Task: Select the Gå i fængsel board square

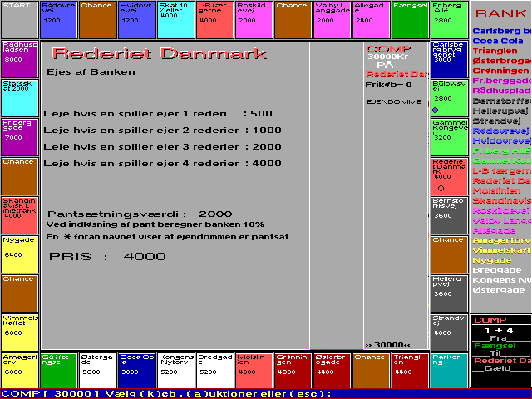Action: (59, 370)
